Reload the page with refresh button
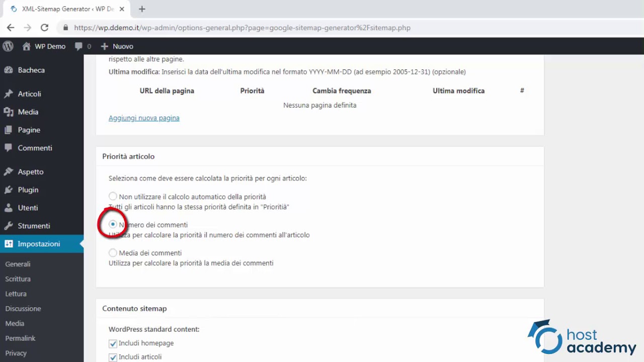The image size is (644, 362). pyautogui.click(x=44, y=28)
